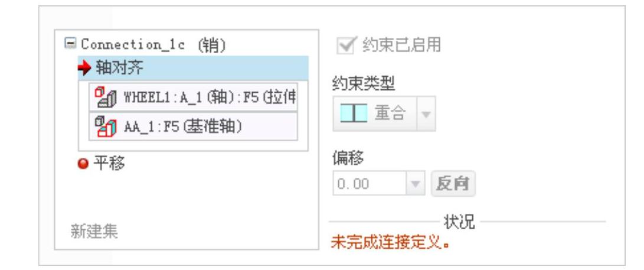This screenshot has height=270, width=644.
Task: Click the red dot beside 平移
Action: pos(83,164)
